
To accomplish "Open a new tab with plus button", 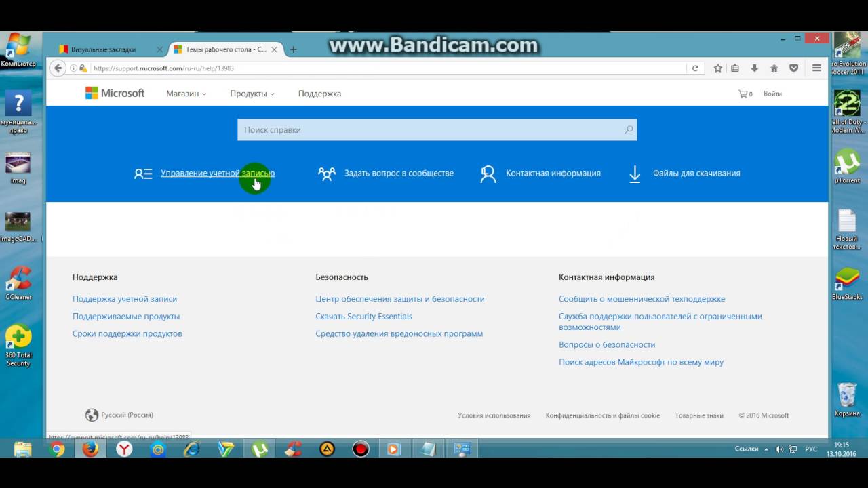I will click(293, 49).
